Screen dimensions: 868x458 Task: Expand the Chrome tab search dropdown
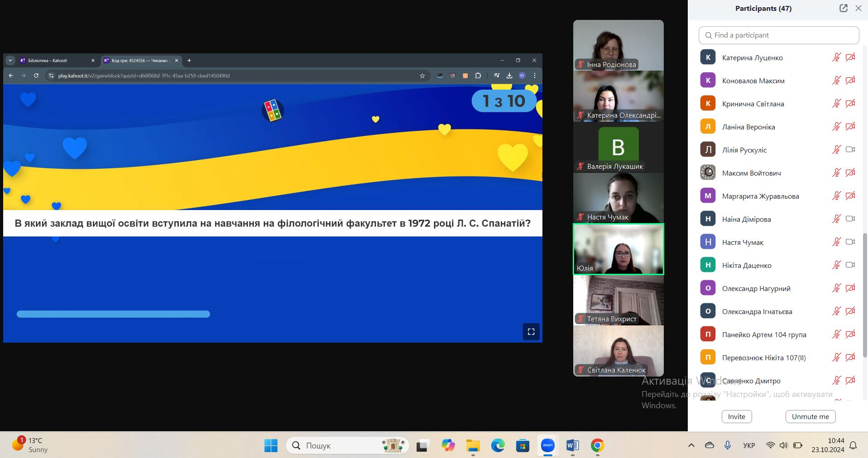coord(10,60)
